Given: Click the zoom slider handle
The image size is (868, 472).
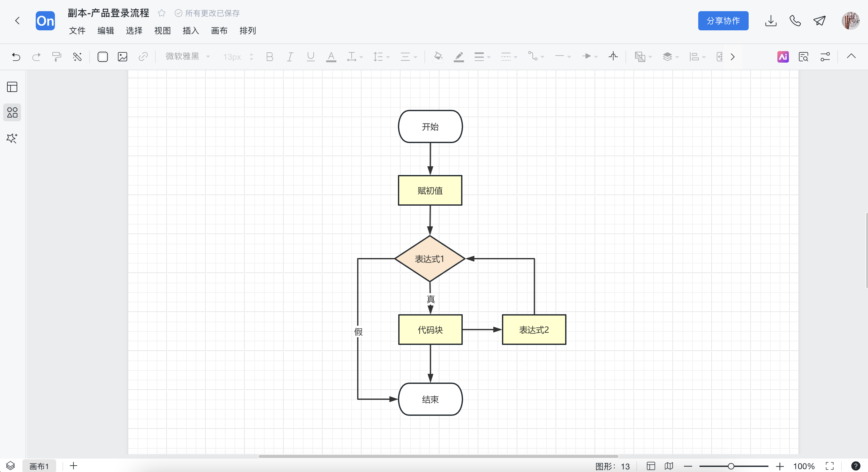Looking at the screenshot, I should [730, 466].
